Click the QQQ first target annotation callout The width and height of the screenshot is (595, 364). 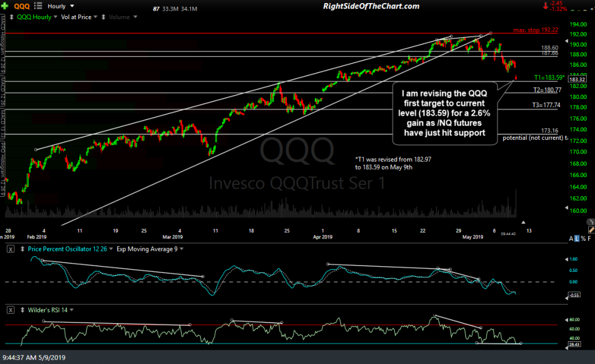(x=446, y=113)
